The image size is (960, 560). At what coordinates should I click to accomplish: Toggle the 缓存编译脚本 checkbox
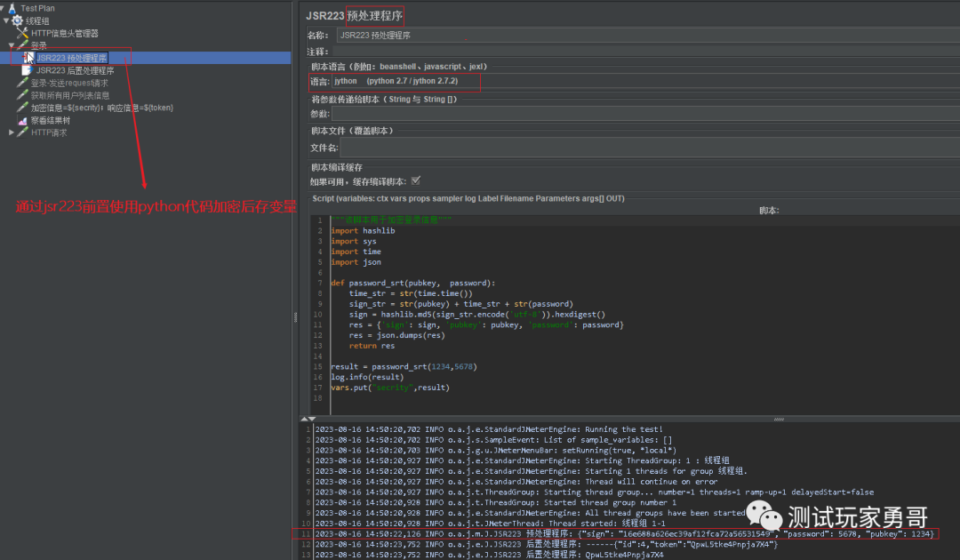pyautogui.click(x=416, y=181)
